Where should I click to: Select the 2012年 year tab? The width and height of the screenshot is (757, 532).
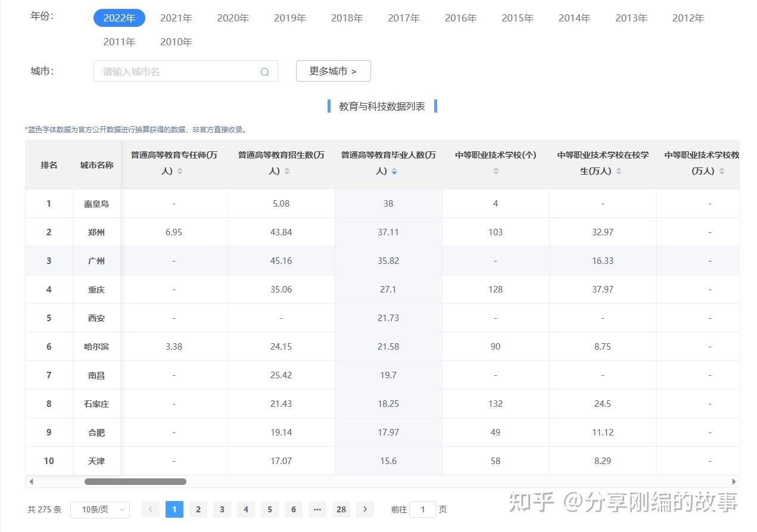[x=689, y=18]
